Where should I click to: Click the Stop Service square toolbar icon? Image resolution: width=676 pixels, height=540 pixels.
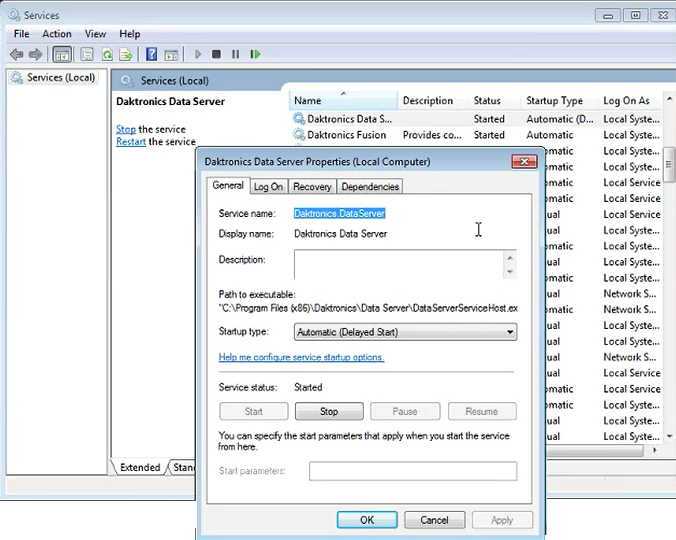click(x=216, y=54)
